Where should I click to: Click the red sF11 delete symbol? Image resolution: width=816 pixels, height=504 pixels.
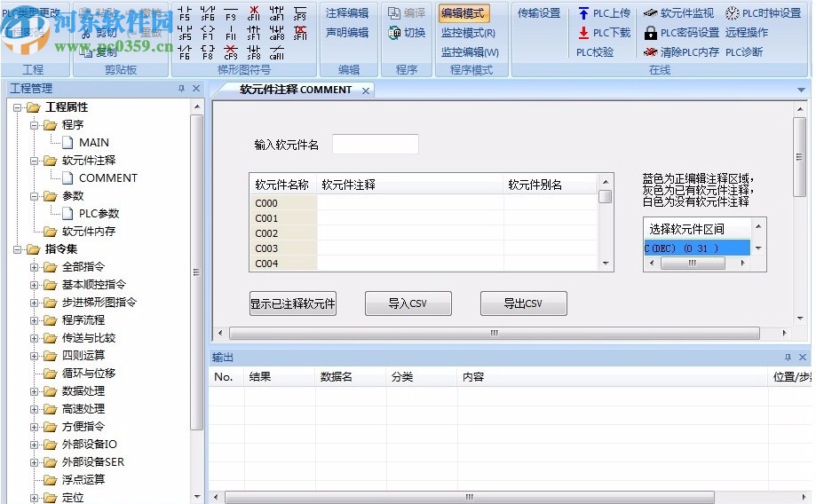tap(300, 33)
